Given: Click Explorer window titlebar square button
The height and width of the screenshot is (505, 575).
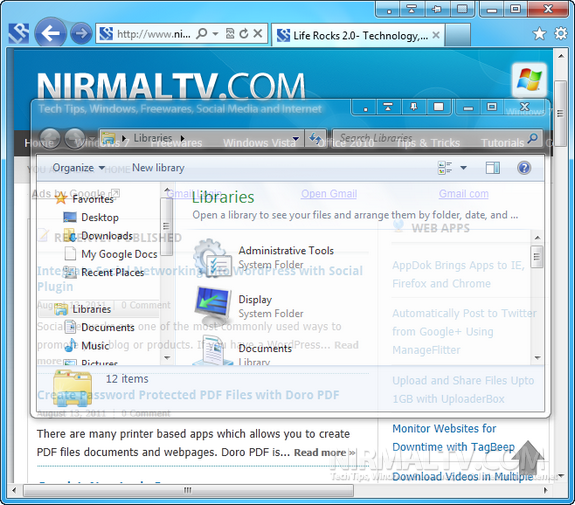Looking at the screenshot, I should [438, 108].
